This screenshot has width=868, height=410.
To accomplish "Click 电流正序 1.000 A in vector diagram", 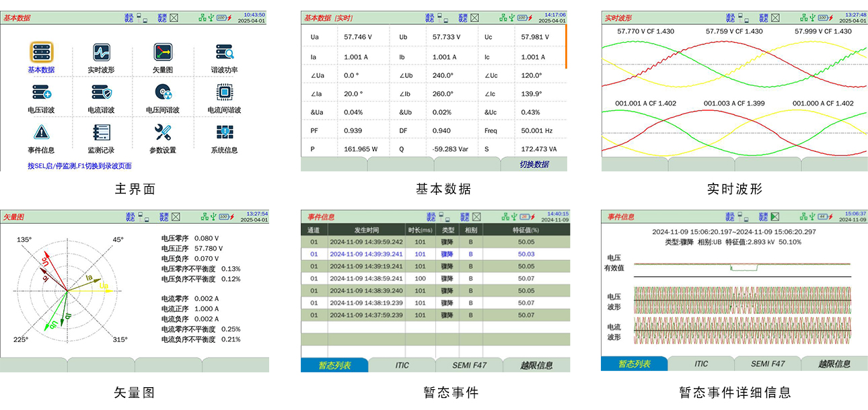I will [190, 309].
